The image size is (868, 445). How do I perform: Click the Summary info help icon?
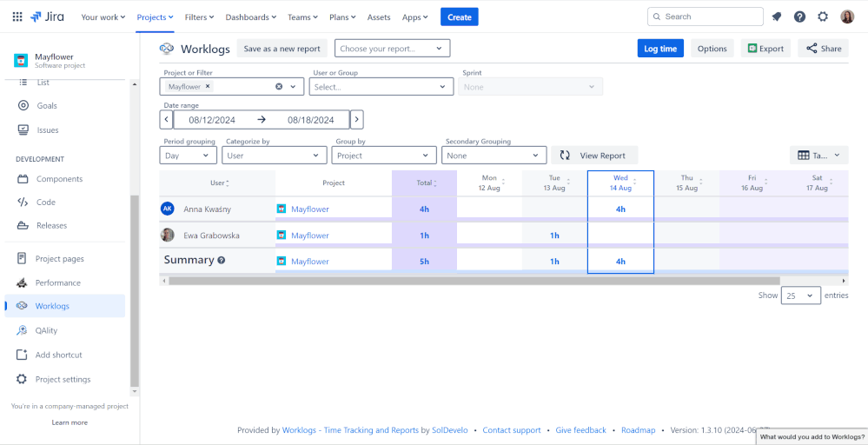(x=222, y=260)
